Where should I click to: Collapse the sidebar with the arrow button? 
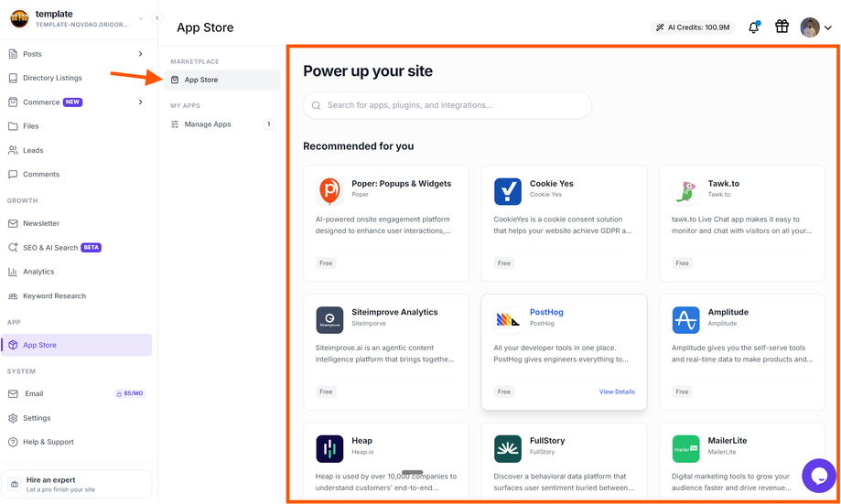click(x=157, y=18)
